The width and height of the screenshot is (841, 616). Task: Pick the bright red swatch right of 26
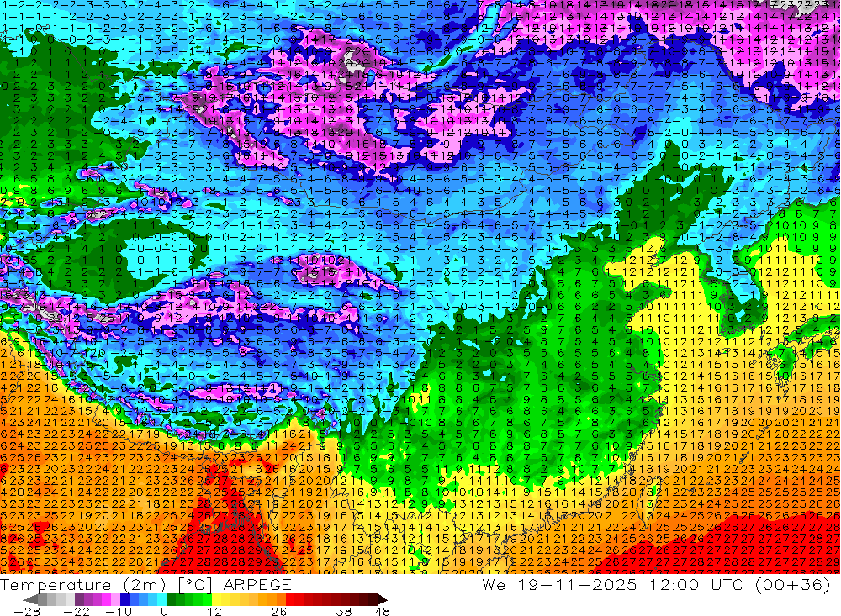290,600
